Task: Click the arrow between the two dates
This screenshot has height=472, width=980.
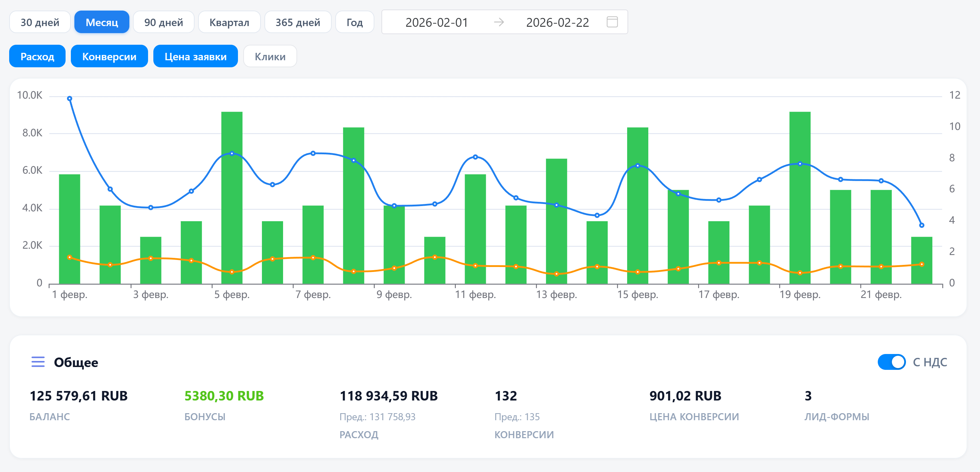Action: pos(499,22)
